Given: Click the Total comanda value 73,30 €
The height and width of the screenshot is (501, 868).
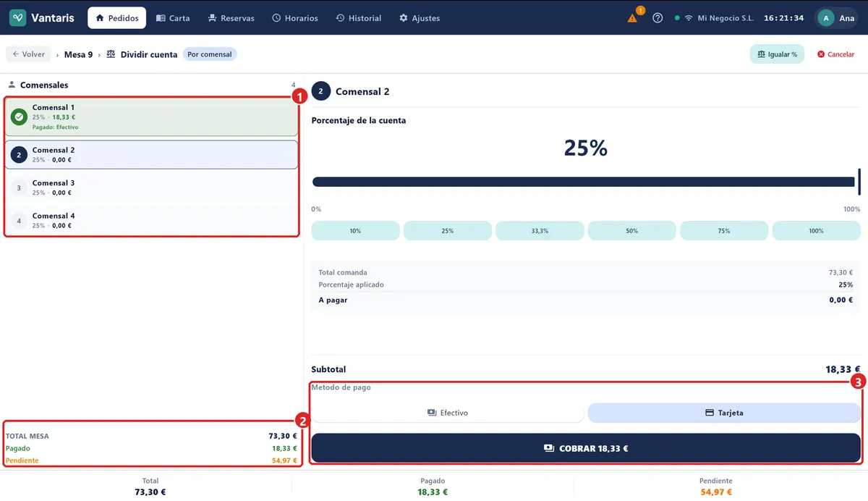Looking at the screenshot, I should point(841,272).
